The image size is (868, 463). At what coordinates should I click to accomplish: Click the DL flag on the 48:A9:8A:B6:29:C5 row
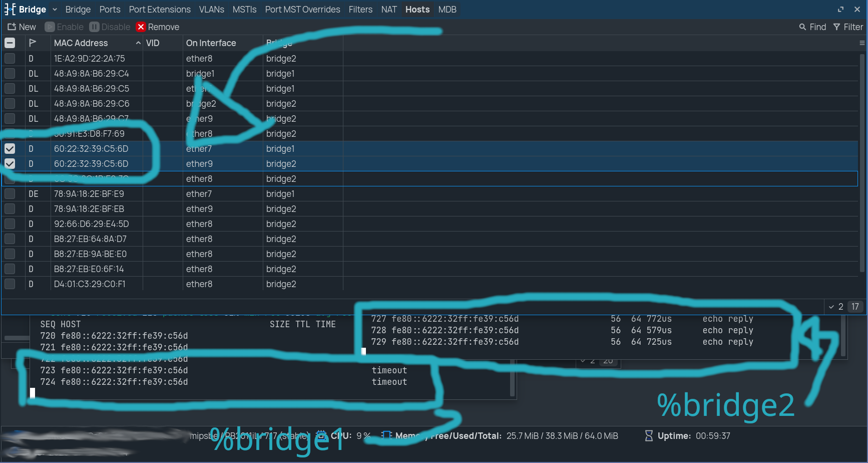click(x=34, y=89)
